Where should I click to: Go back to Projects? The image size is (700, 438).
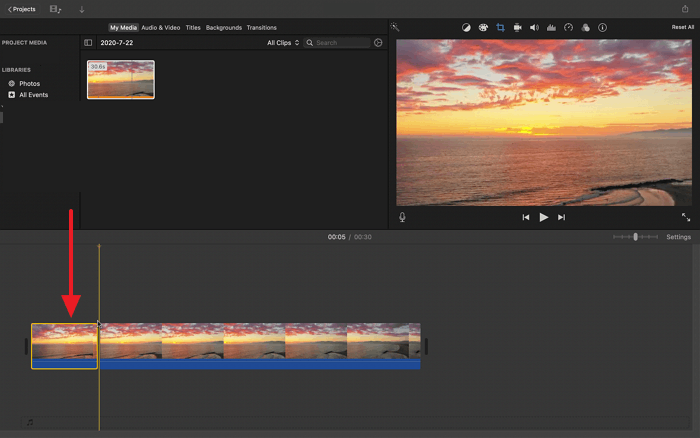click(x=22, y=9)
